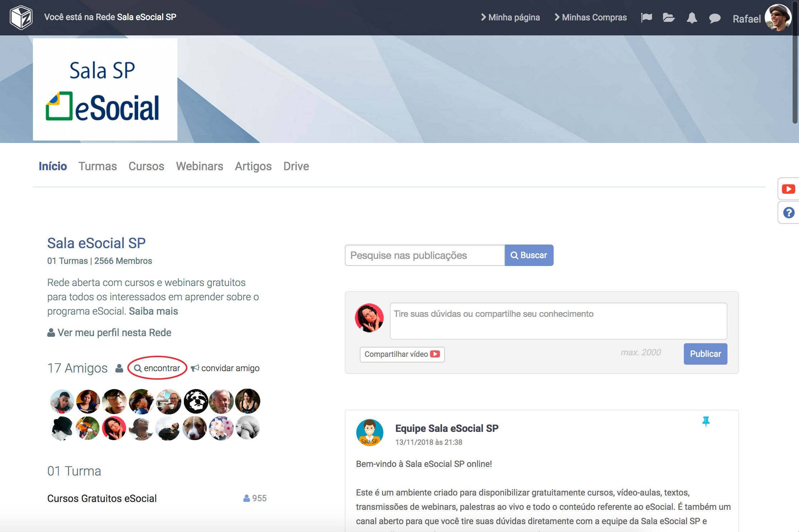Expand the Minha página menu
This screenshot has width=799, height=532.
(x=510, y=18)
